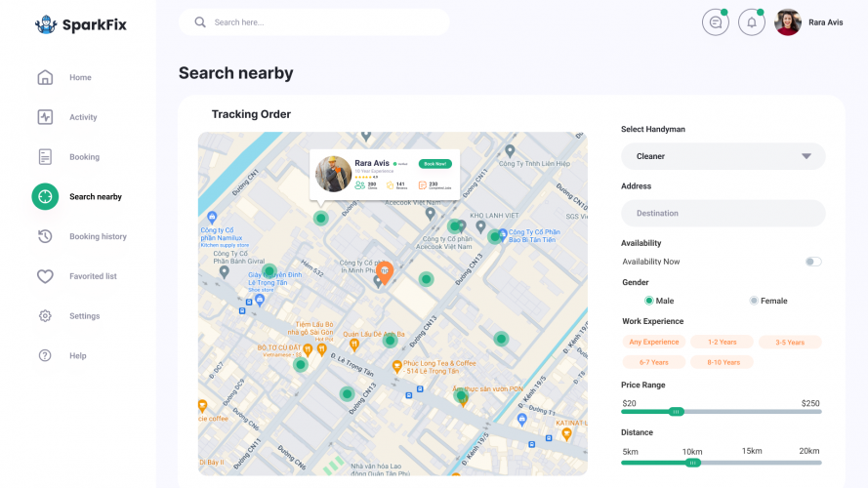Go to Activity in the sidebar

tap(83, 117)
